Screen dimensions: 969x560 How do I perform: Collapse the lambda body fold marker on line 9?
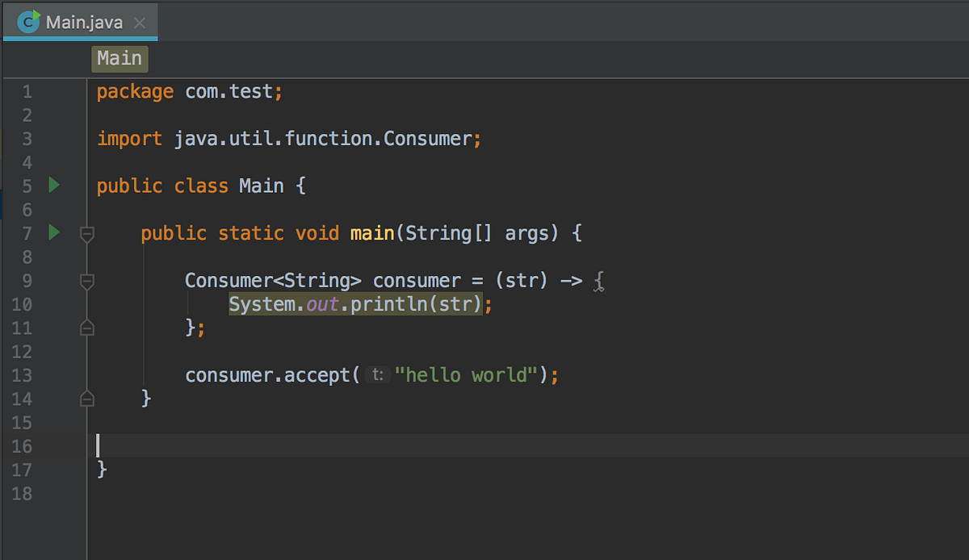pos(87,281)
